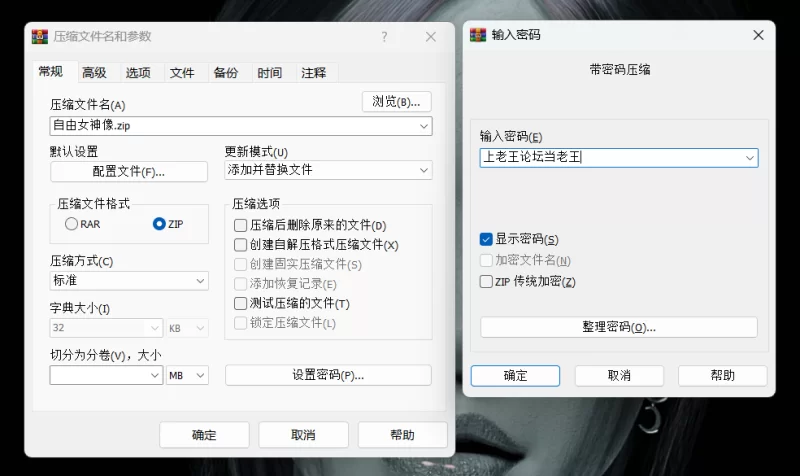Screen dimensions: 800x476
Task: Open the KB unit dropdown
Action: tap(187, 328)
